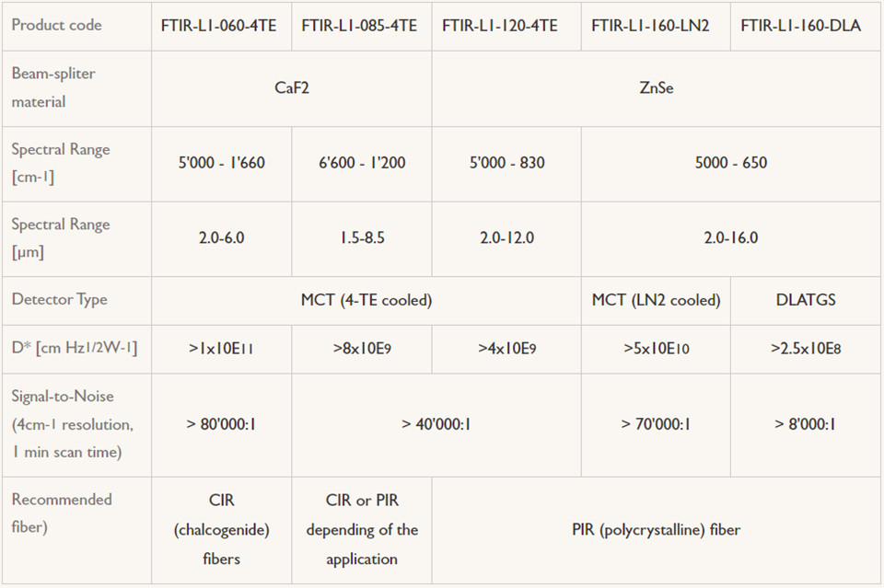
Task: Click the FTIR-L1-060-4TE product code
Action: tap(221, 25)
